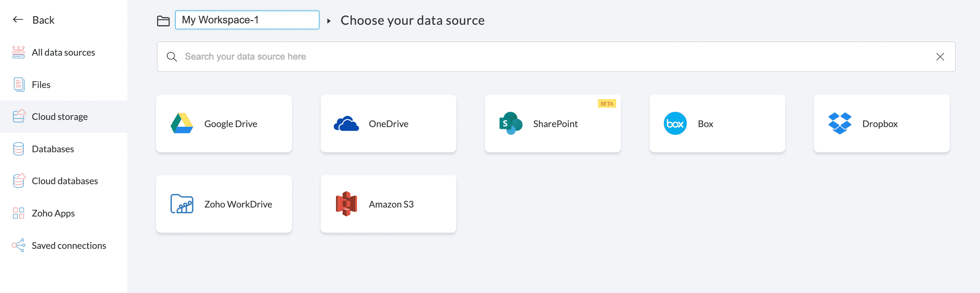This screenshot has width=980, height=293.
Task: Edit the My Workspace-1 name field
Action: click(247, 20)
